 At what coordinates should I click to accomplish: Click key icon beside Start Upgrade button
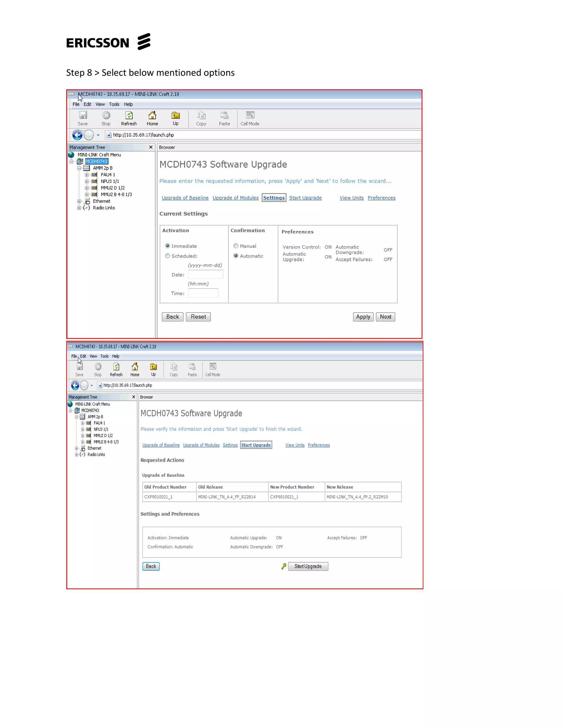tap(284, 566)
